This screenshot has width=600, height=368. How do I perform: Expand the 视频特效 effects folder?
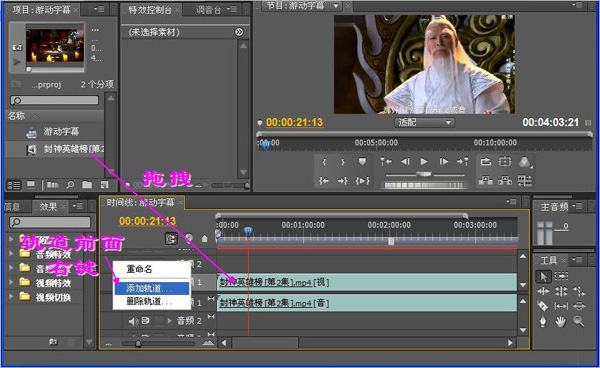pyautogui.click(x=11, y=282)
